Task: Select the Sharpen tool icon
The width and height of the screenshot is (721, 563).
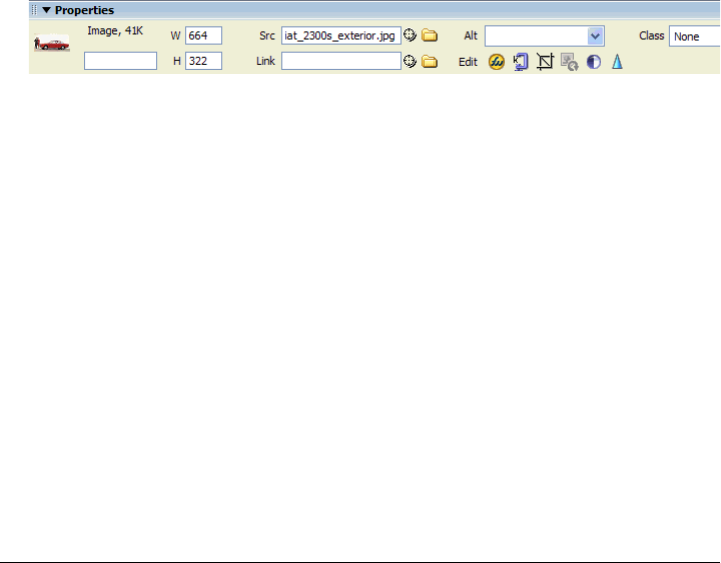Action: click(x=617, y=62)
